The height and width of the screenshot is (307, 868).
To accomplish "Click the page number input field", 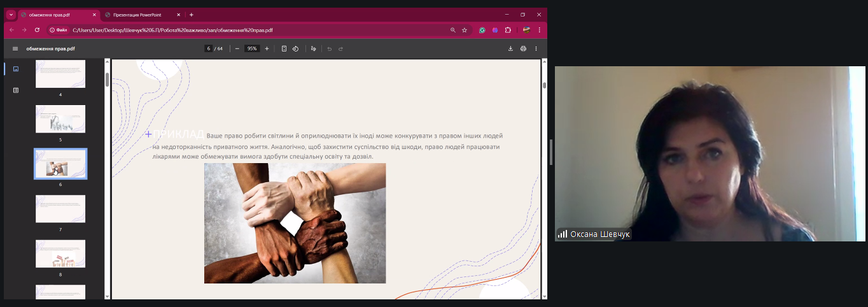I will pyautogui.click(x=208, y=48).
